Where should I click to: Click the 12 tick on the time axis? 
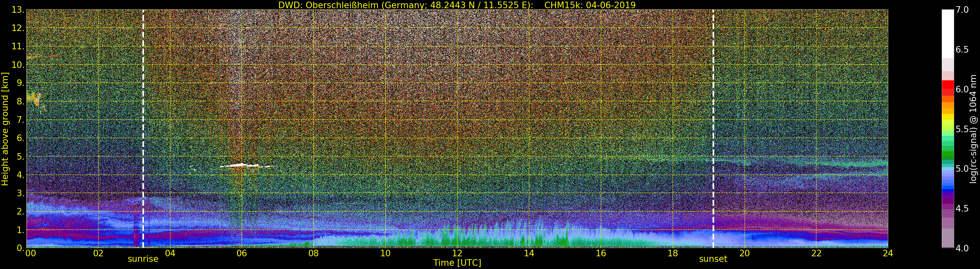point(457,253)
